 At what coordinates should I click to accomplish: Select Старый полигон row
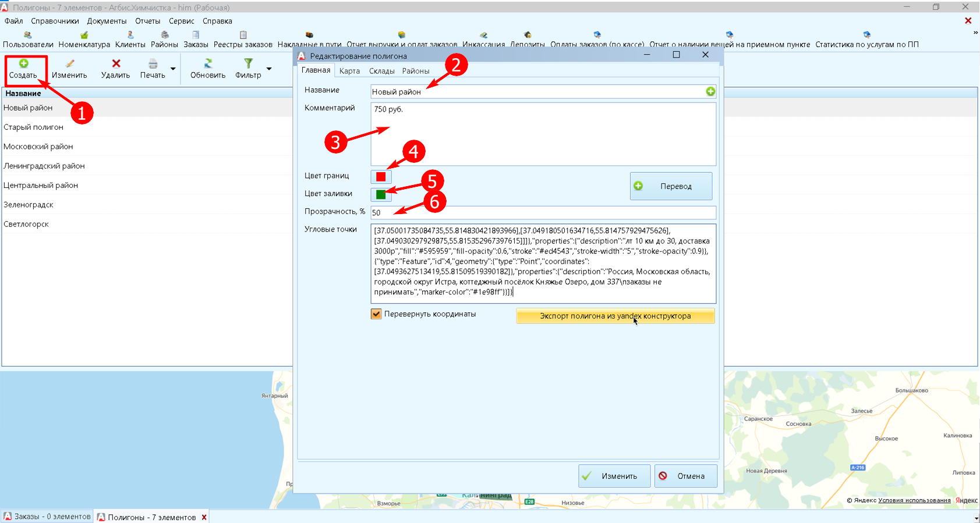coord(147,127)
